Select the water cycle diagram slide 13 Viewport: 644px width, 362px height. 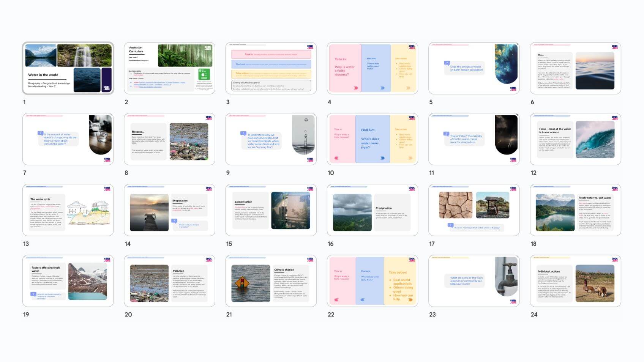pos(68,210)
